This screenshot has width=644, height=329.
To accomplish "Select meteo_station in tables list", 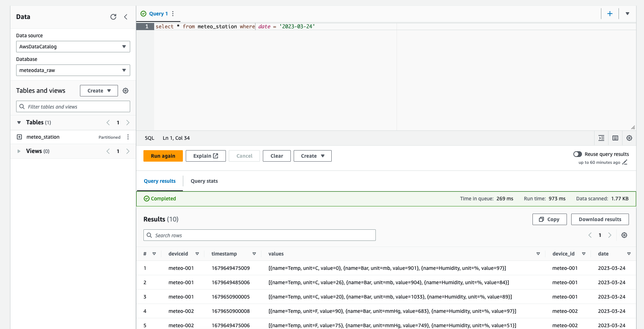I will [x=43, y=137].
